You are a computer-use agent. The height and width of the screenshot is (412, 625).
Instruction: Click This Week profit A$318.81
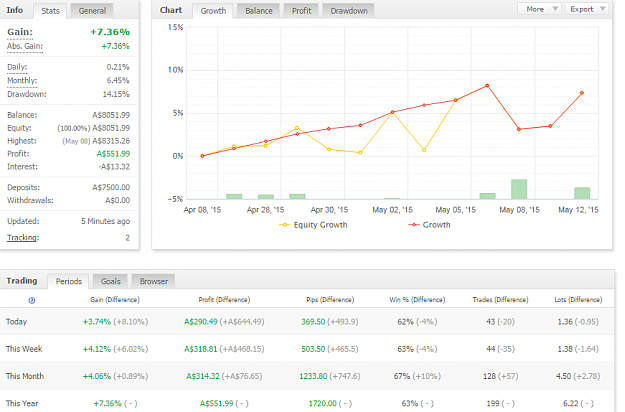click(x=200, y=349)
